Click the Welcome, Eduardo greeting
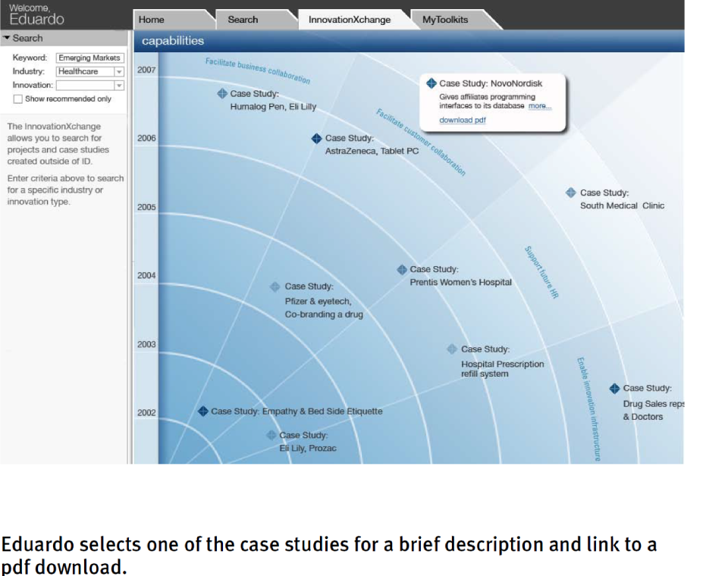This screenshot has width=728, height=576. click(x=36, y=15)
